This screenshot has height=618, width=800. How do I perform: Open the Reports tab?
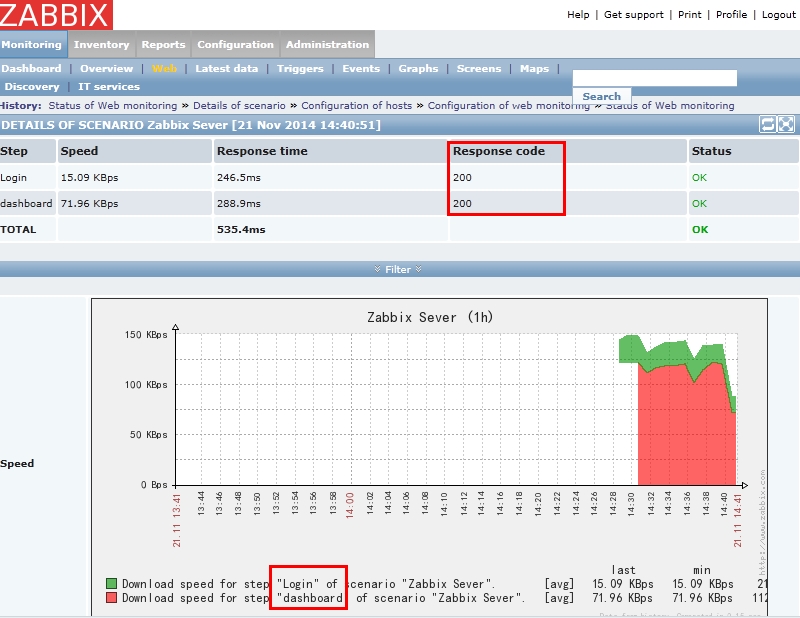[163, 45]
